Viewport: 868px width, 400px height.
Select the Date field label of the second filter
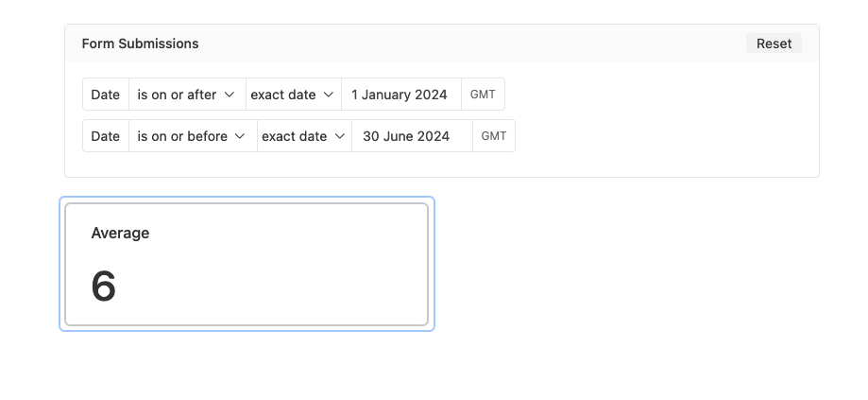coord(106,136)
